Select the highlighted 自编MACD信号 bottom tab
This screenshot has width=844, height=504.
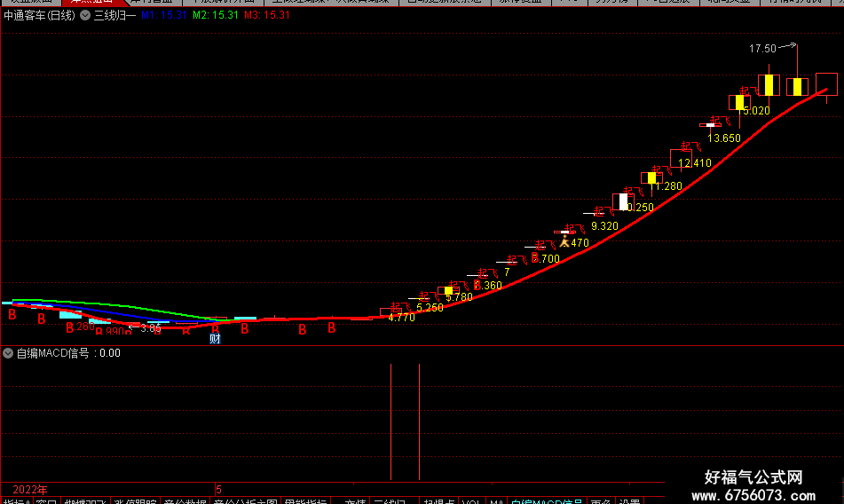tap(546, 500)
